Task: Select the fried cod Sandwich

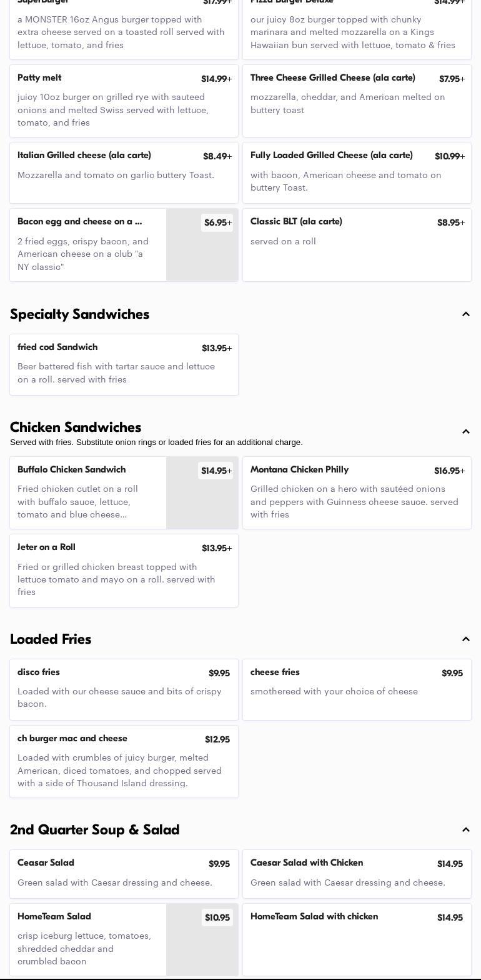Action: pos(124,364)
